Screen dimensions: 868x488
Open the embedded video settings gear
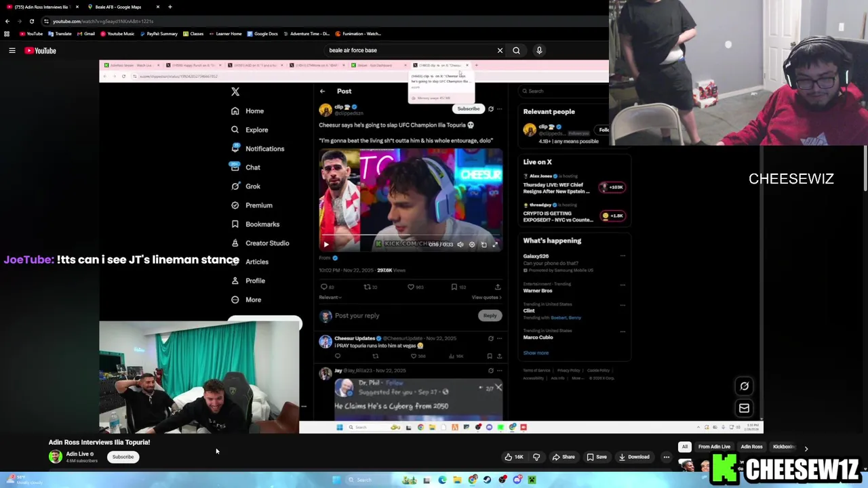(472, 245)
